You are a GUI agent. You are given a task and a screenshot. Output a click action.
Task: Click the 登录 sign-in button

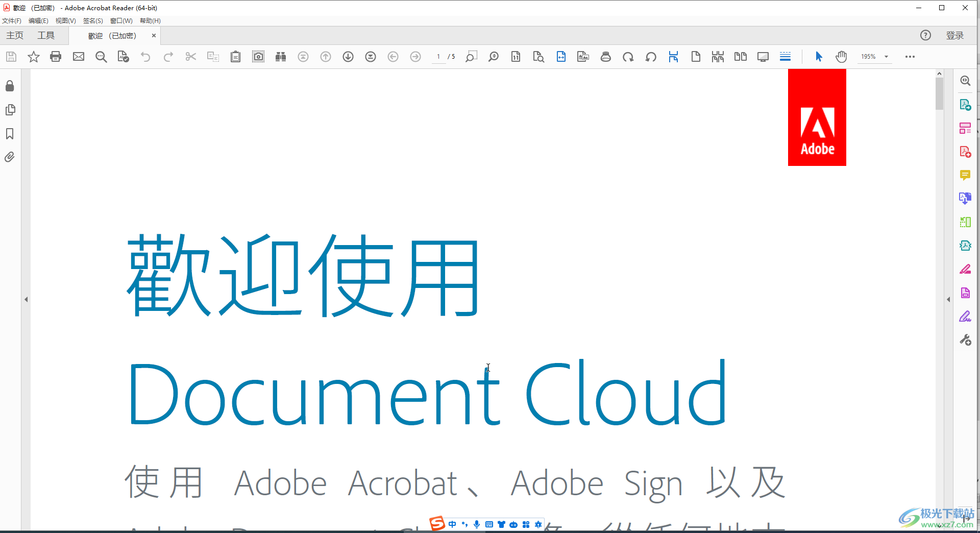point(955,35)
